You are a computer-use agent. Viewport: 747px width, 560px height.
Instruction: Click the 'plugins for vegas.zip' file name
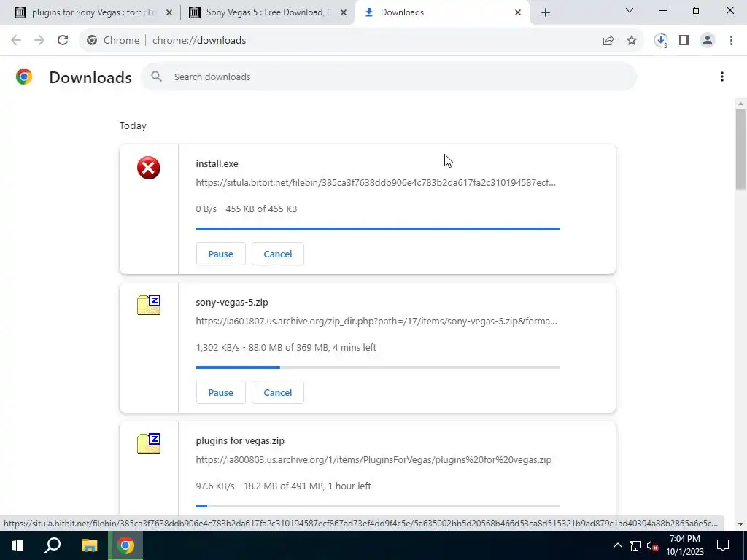click(x=240, y=440)
